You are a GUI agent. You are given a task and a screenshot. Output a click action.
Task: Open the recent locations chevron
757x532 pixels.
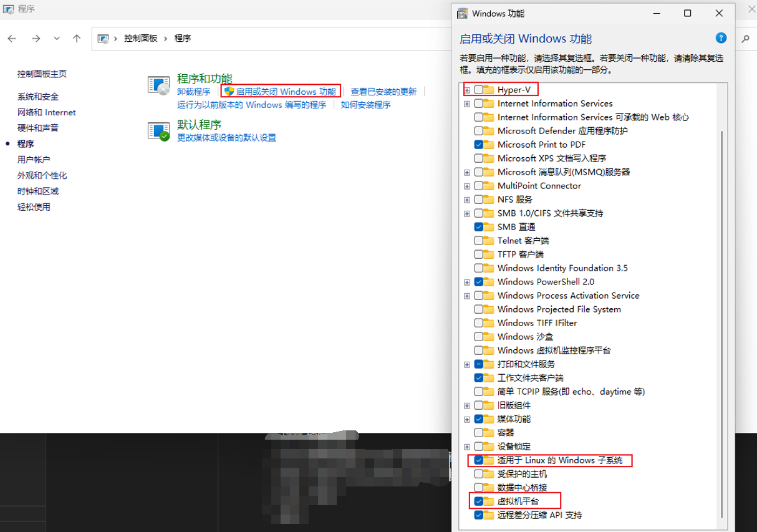point(57,38)
